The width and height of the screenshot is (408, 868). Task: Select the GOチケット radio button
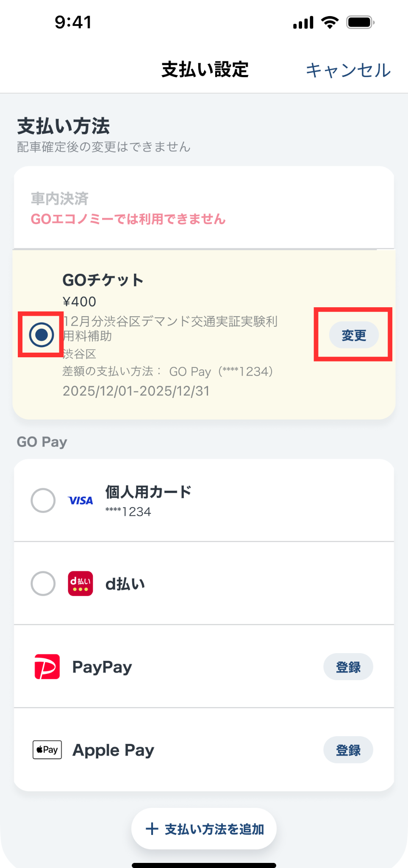42,335
